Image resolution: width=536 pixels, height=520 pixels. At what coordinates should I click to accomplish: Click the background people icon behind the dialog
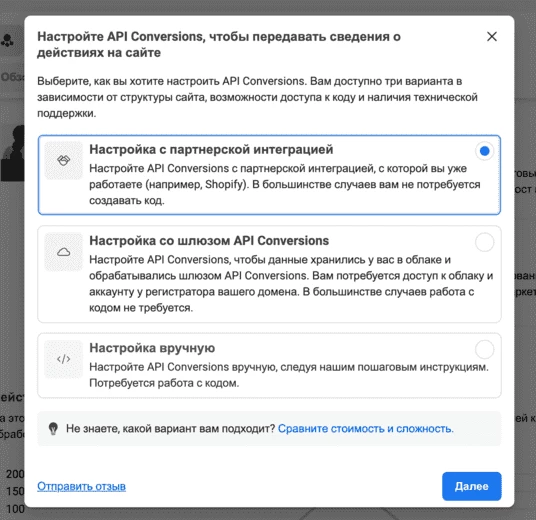coord(7,40)
